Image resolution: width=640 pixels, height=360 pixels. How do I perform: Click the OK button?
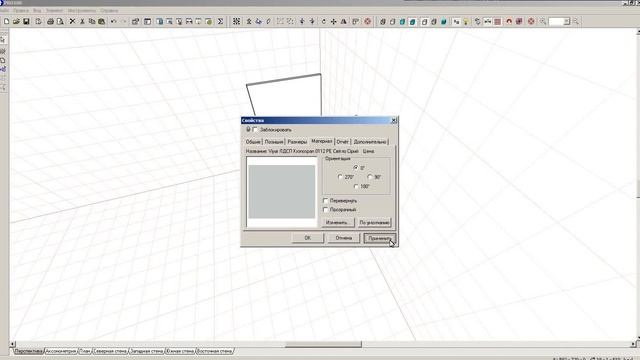(x=308, y=238)
